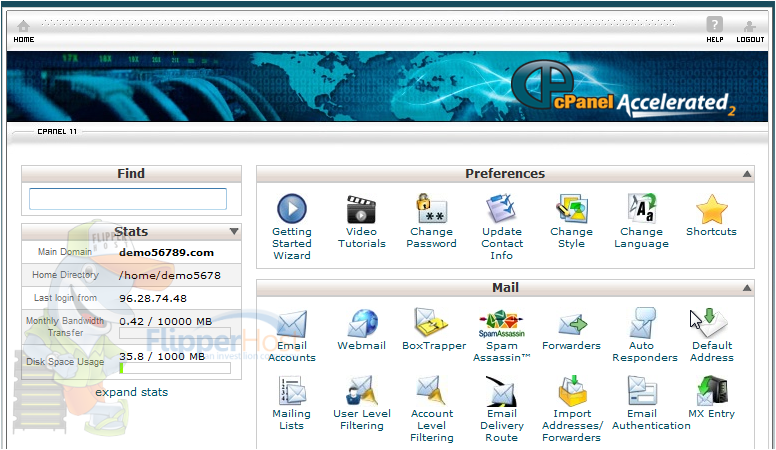The image size is (776, 450).
Task: Open Video Tutorials clapperboard icon
Action: pos(361,209)
